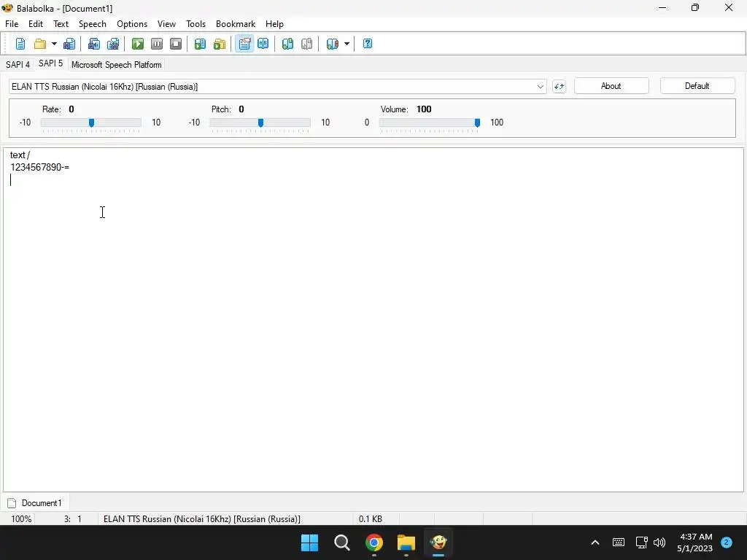Click inside the text editor area

click(373, 319)
